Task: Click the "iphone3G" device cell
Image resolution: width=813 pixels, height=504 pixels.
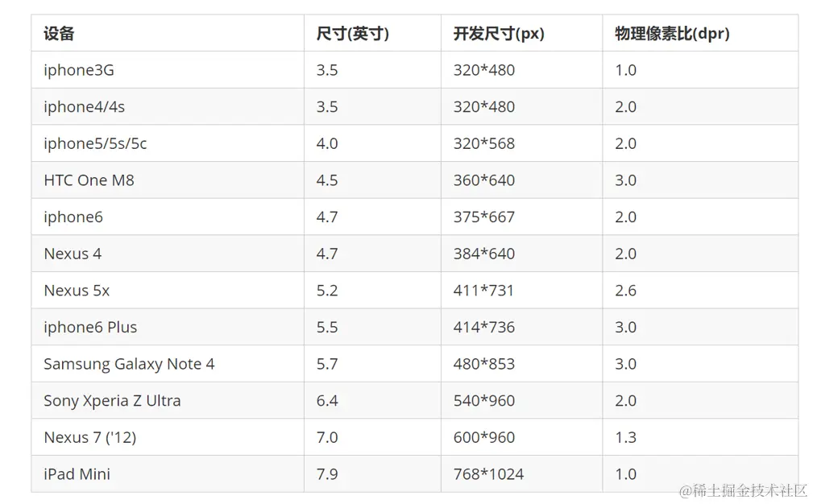Action: click(168, 70)
